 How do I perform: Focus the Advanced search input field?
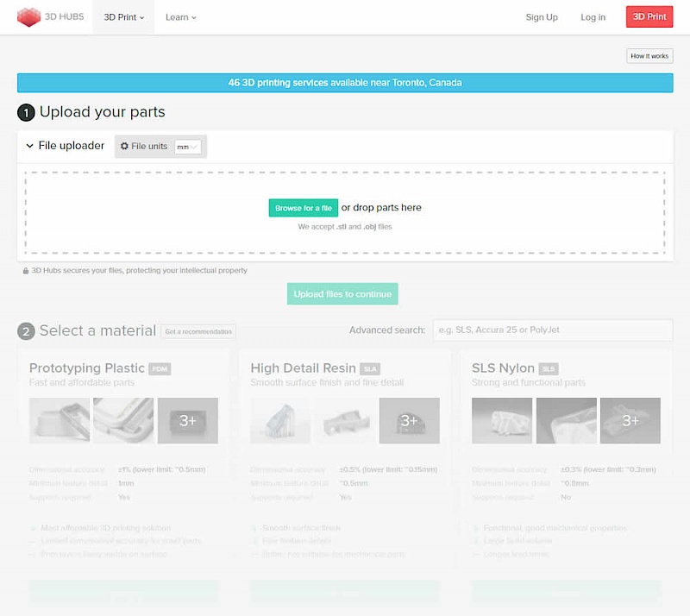[x=552, y=330]
